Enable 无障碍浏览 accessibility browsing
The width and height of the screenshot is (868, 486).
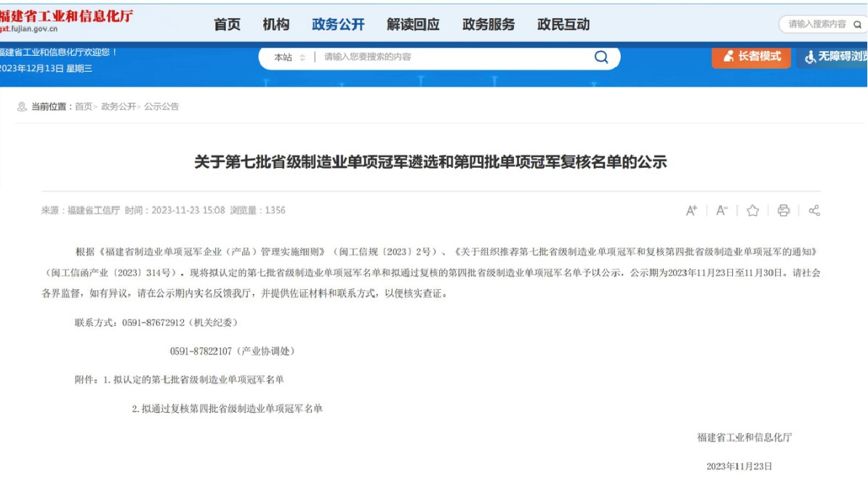pyautogui.click(x=835, y=57)
